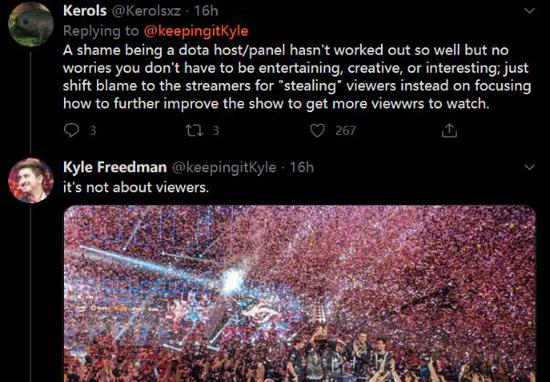Open Kerols' profile avatar
Image resolution: width=550 pixels, height=382 pixels.
31,25
